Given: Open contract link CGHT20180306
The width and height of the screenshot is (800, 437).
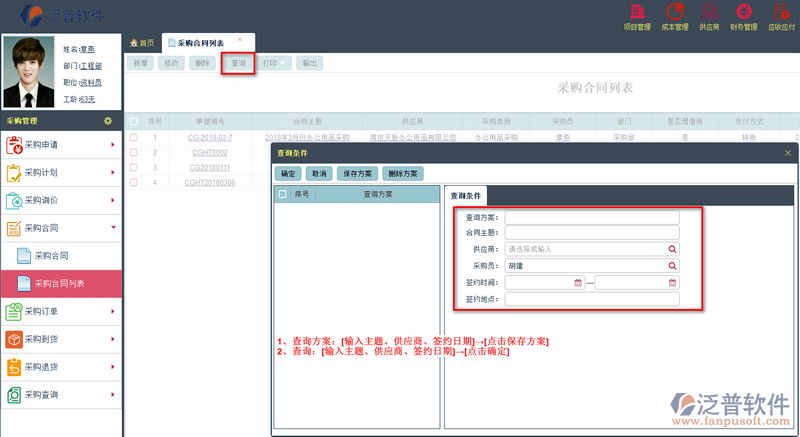Looking at the screenshot, I should pyautogui.click(x=210, y=183).
